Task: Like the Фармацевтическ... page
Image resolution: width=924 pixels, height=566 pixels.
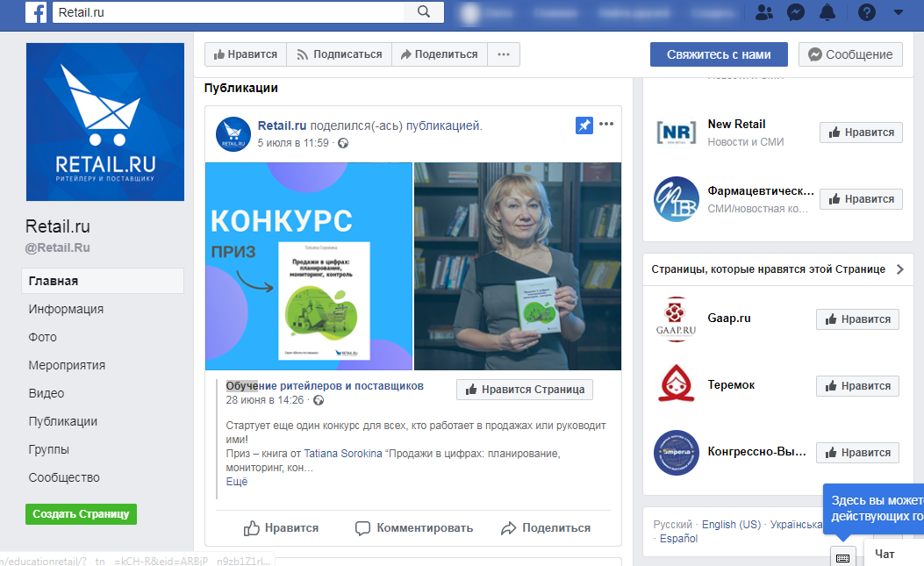Action: point(861,199)
